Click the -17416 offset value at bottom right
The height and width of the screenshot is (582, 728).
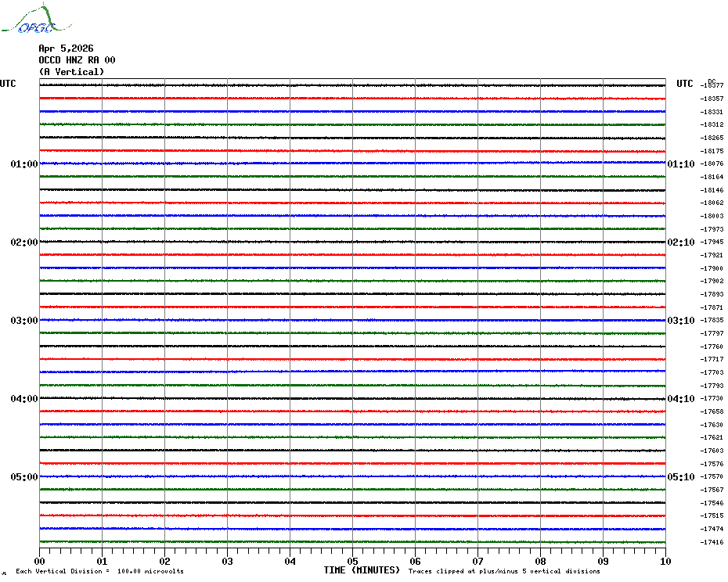click(712, 542)
